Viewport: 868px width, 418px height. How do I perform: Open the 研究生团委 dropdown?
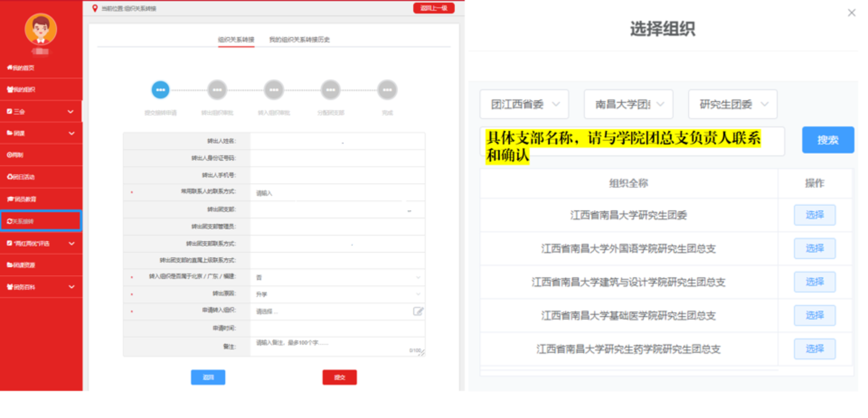pyautogui.click(x=733, y=104)
